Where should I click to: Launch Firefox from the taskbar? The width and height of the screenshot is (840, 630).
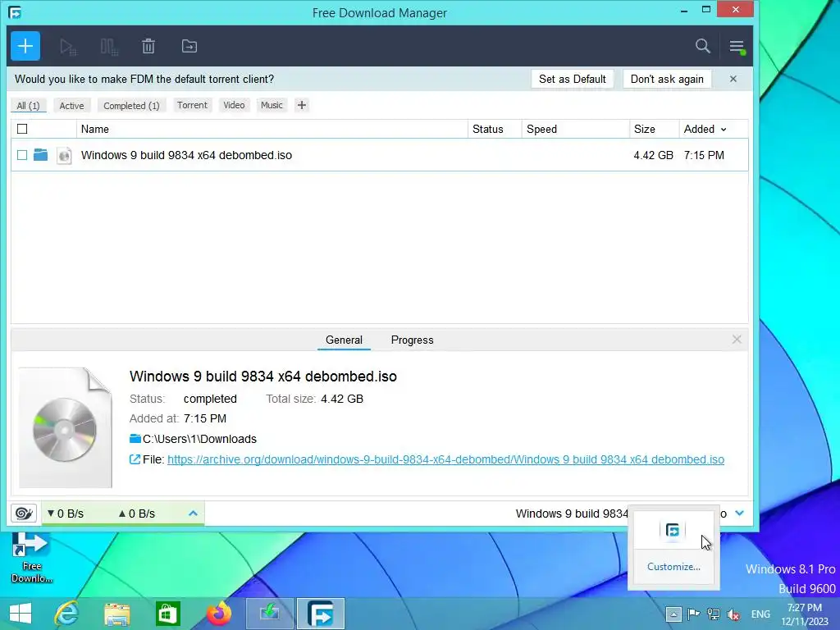218,614
